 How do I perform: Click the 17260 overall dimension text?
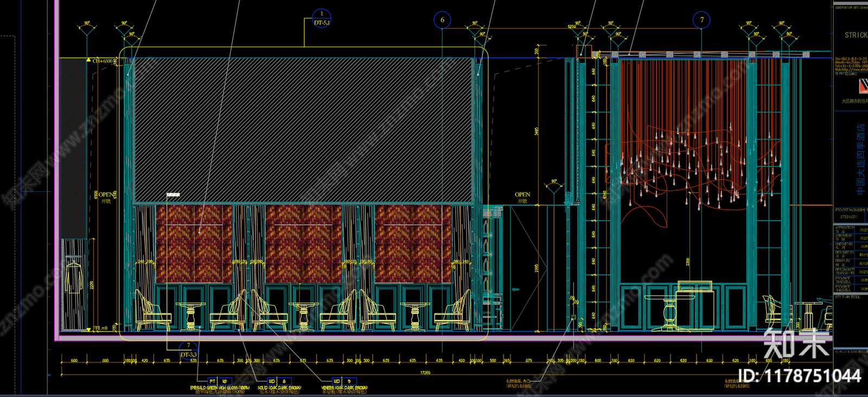point(425,373)
